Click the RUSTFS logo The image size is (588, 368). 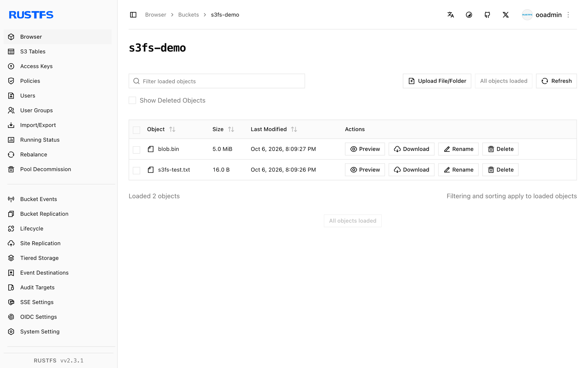[x=31, y=15]
